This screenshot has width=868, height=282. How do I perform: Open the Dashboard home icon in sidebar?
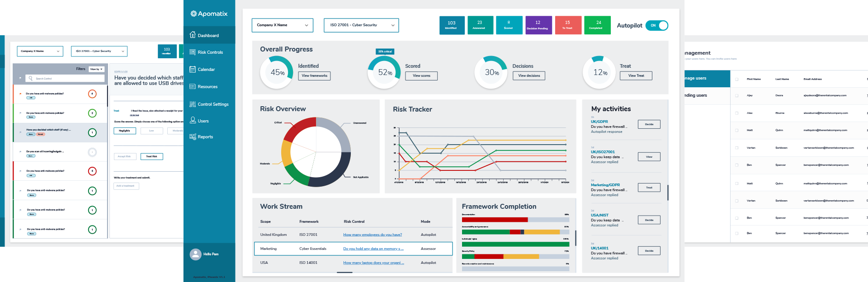click(193, 35)
